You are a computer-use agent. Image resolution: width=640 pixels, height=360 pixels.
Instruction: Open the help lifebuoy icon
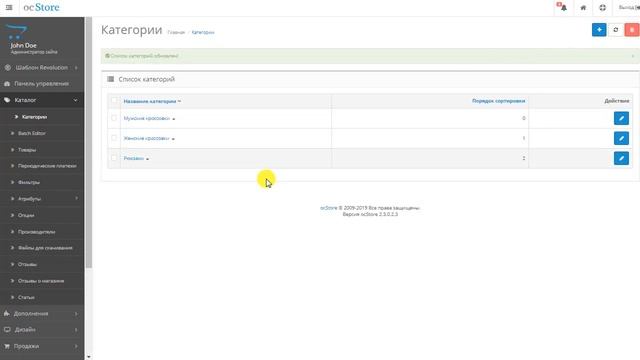[602, 7]
